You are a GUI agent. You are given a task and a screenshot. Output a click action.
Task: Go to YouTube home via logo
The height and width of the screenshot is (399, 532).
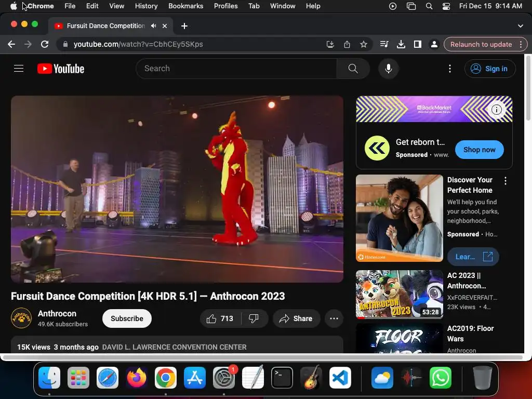point(61,69)
